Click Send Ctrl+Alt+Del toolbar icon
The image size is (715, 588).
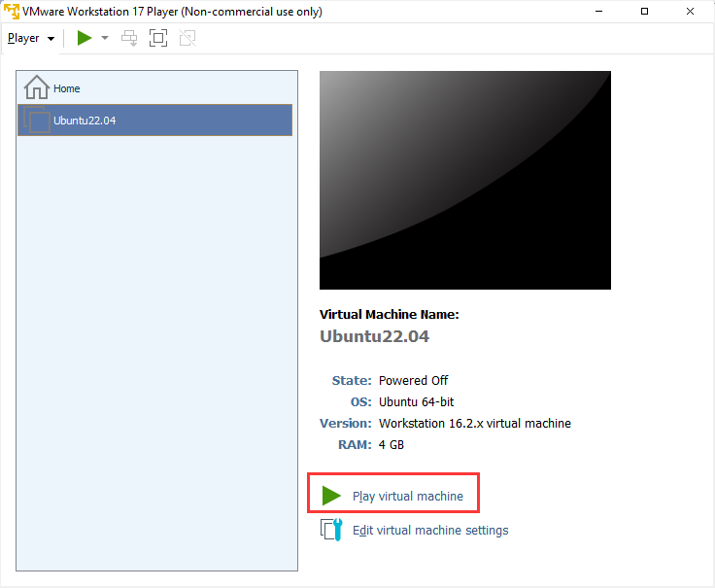(129, 38)
